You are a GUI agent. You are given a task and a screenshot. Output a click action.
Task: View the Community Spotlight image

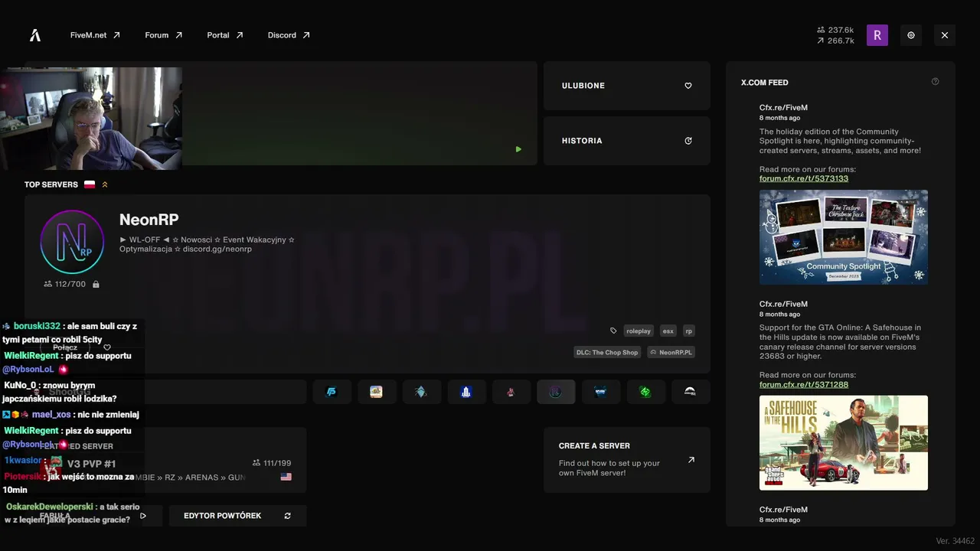pyautogui.click(x=844, y=237)
